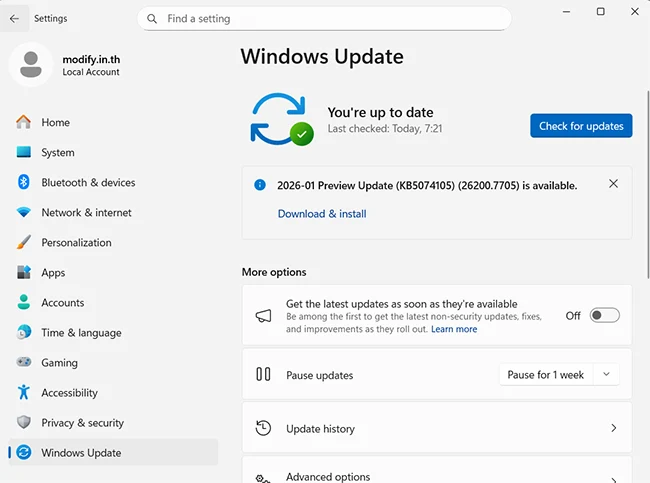Go to System settings
This screenshot has height=483, width=650.
click(x=113, y=153)
